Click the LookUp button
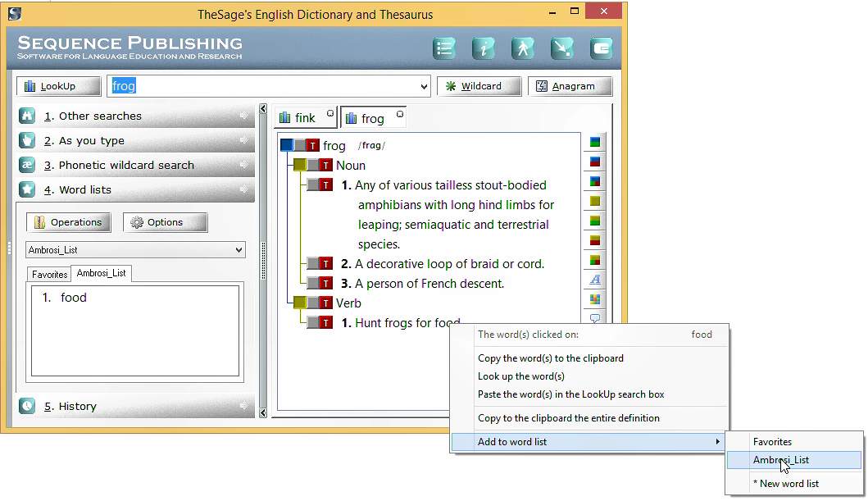The width and height of the screenshot is (868, 501). 58,86
